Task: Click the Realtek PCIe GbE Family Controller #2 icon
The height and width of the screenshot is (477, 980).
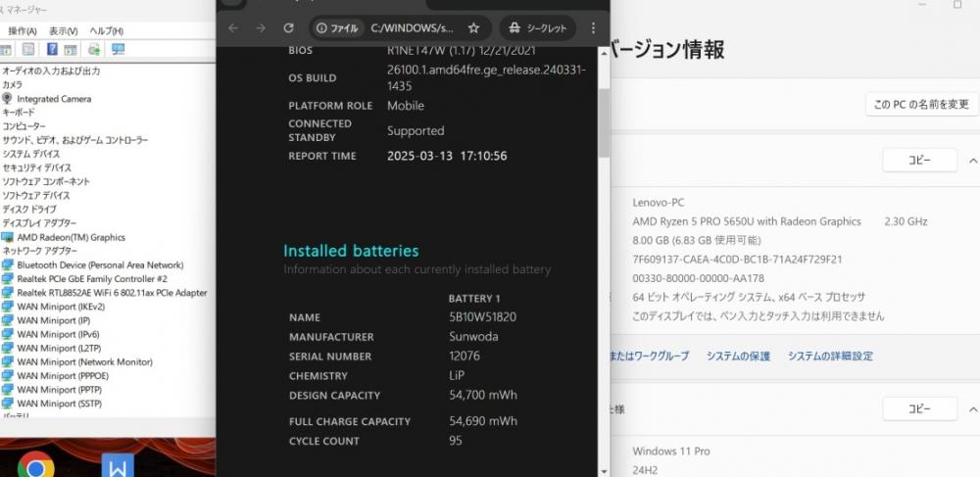Action: point(7,278)
